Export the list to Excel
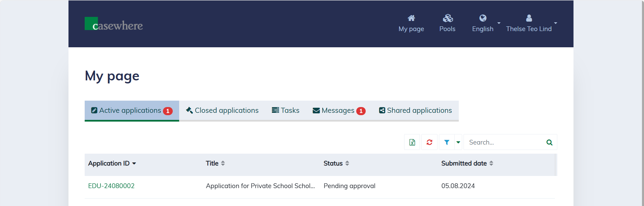 point(412,142)
